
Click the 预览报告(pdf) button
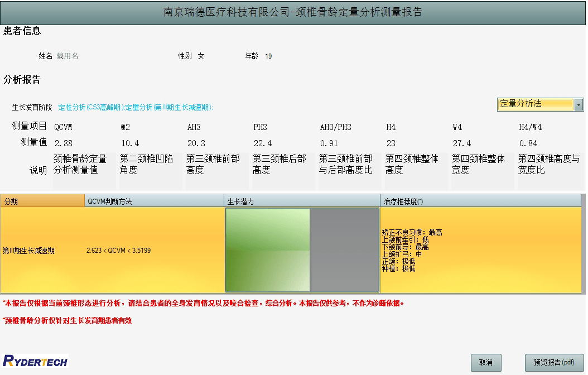(554, 363)
